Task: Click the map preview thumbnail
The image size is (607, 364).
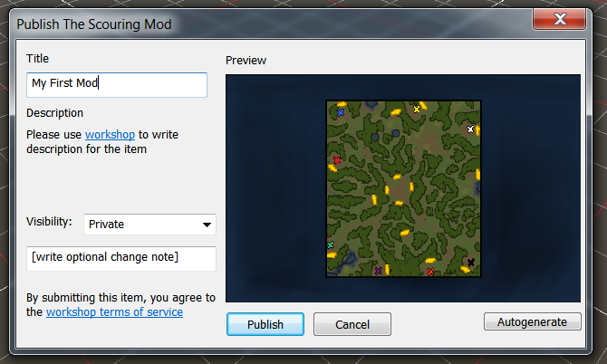Action: pyautogui.click(x=403, y=188)
